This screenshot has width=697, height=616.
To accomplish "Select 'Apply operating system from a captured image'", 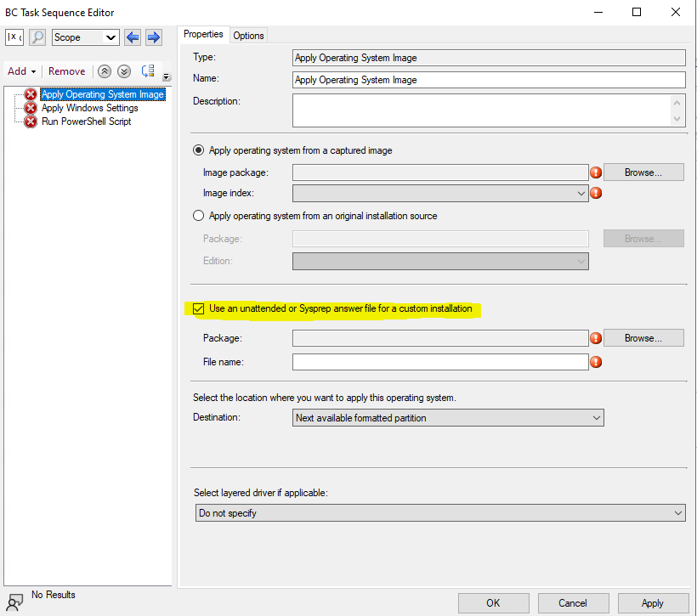I will pyautogui.click(x=198, y=150).
